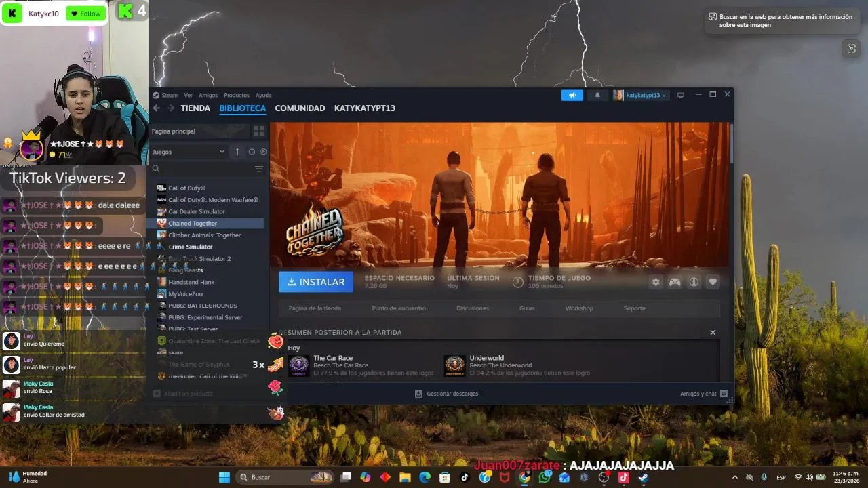
Task: Open the Steam icon in the taskbar
Action: point(643,477)
